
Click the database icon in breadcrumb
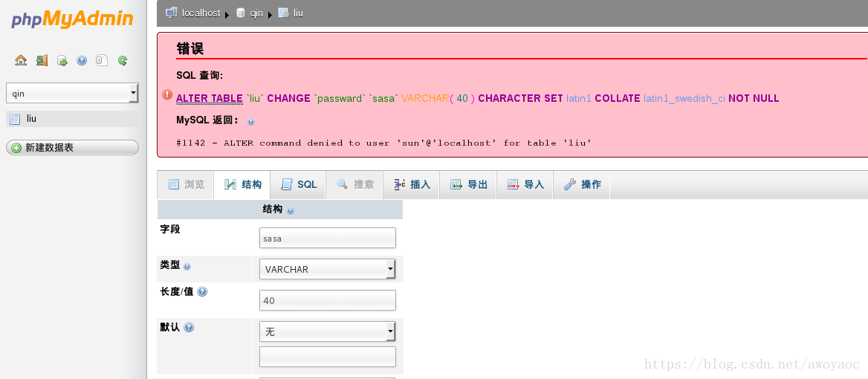[x=240, y=13]
